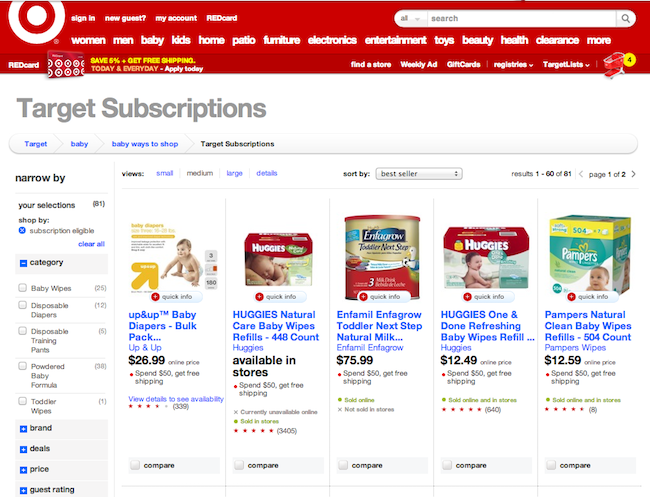The width and height of the screenshot is (650, 497).
Task: Click the clear all selections link
Action: [91, 244]
